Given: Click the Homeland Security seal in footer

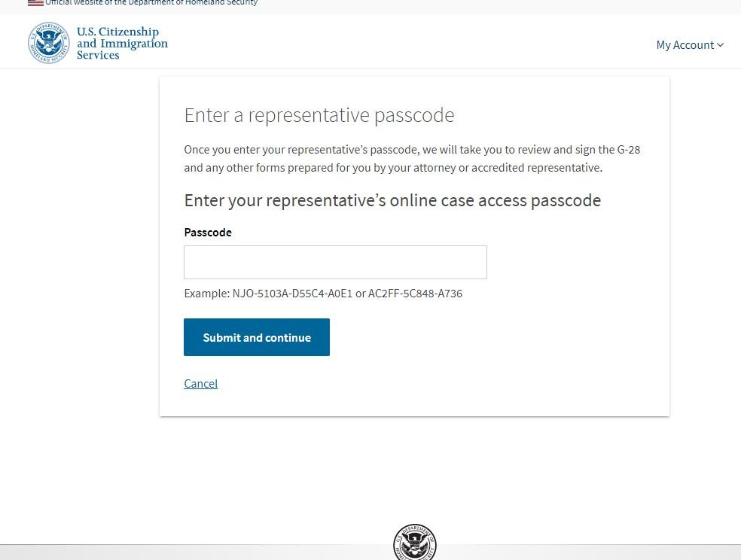Looking at the screenshot, I should pos(414,542).
